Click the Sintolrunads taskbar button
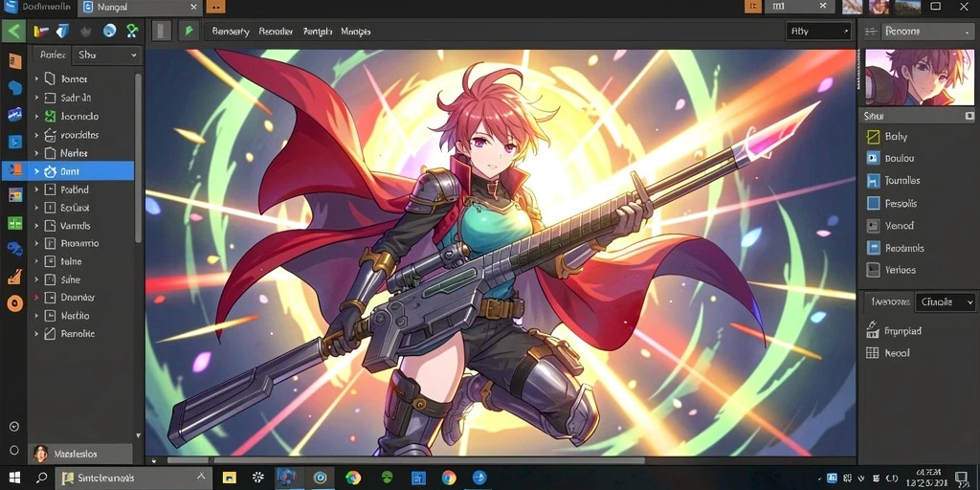This screenshot has width=980, height=490. (x=132, y=479)
